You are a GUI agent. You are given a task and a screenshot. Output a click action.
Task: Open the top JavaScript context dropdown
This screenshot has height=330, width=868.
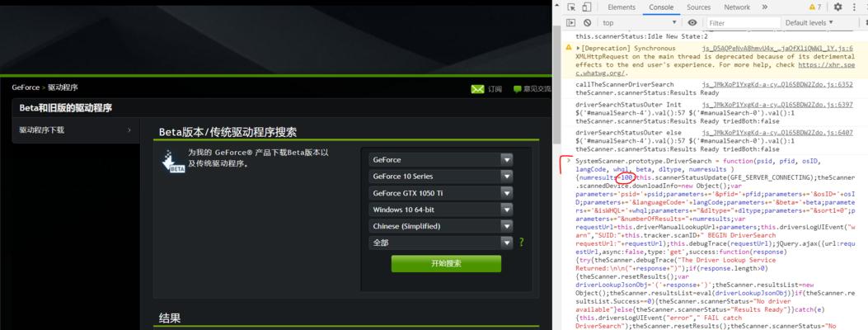640,23
